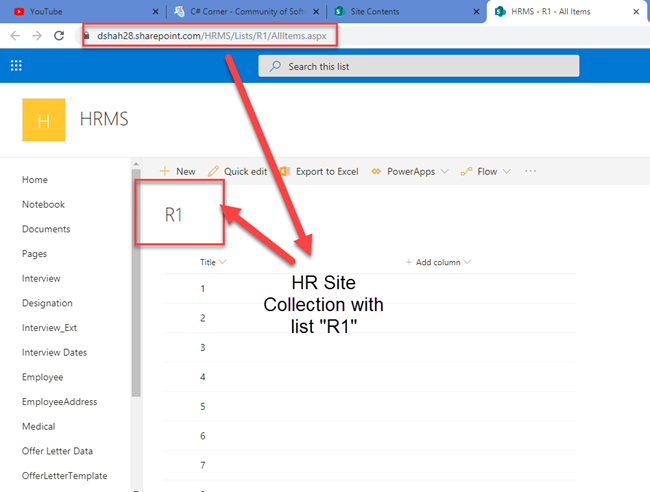Click New to add a list item
Image resolution: width=650 pixels, height=492 pixels.
(177, 171)
